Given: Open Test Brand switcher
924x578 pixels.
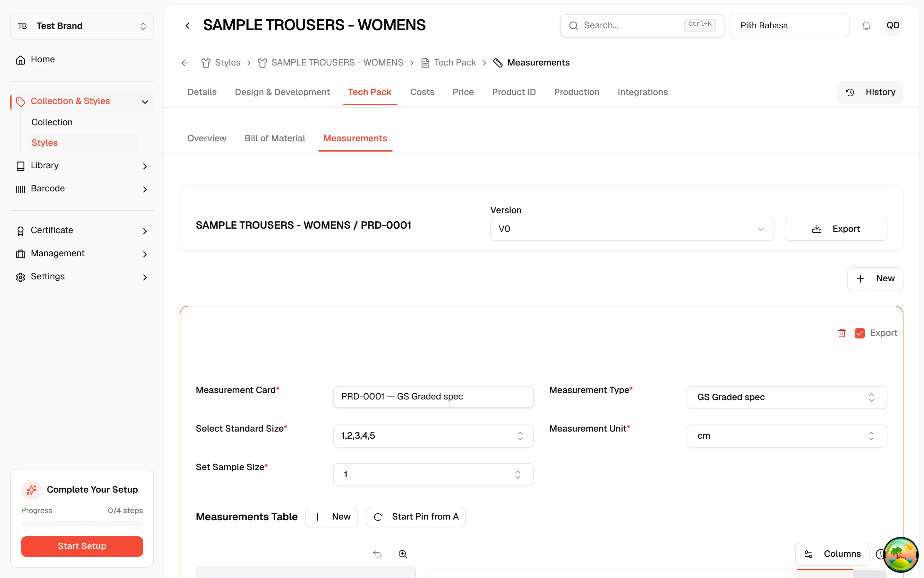Looking at the screenshot, I should [x=82, y=26].
